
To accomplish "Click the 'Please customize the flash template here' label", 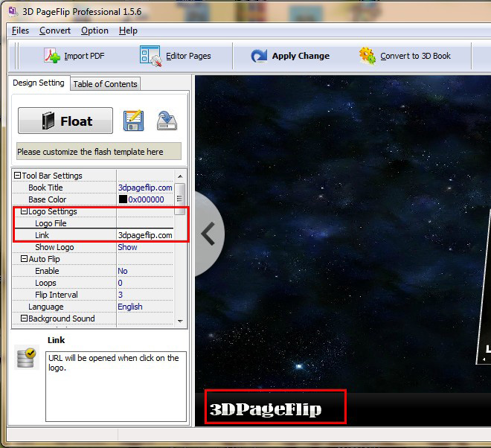I will pos(99,152).
